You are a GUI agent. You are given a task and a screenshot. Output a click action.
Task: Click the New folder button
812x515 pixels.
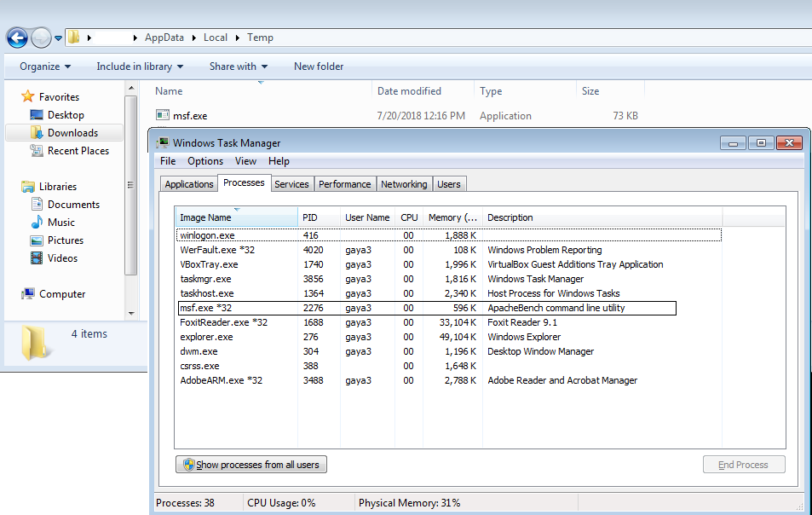[319, 67]
